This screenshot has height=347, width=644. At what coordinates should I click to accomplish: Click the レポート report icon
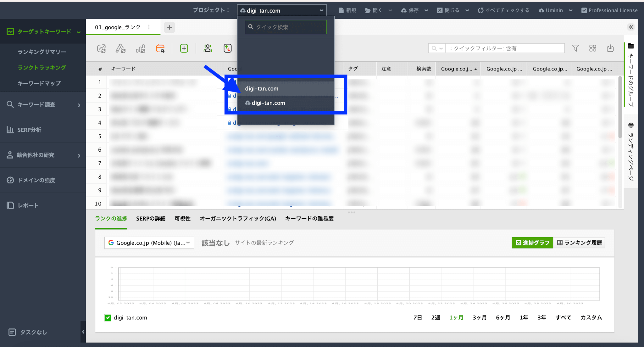pyautogui.click(x=10, y=205)
